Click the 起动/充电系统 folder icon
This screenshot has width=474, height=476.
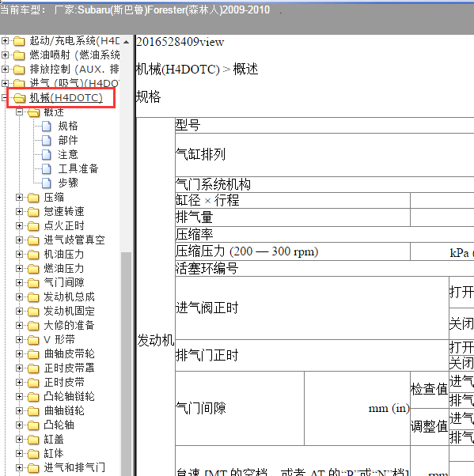coord(19,41)
